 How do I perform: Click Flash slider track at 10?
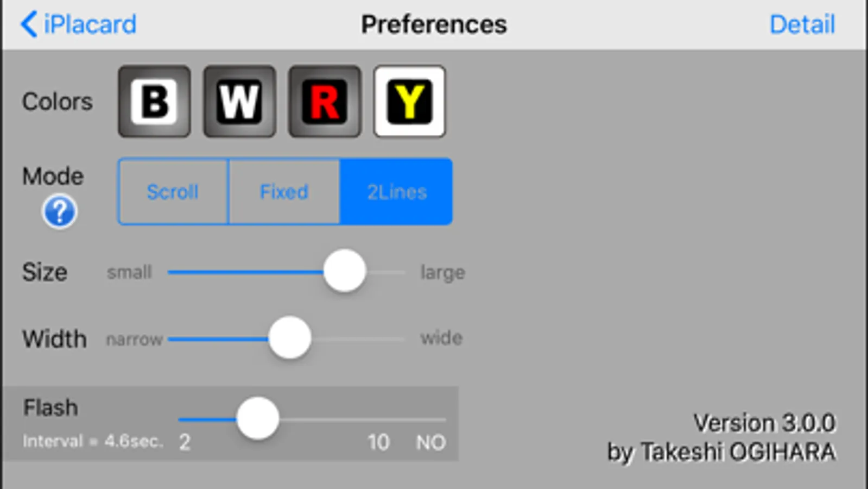[379, 419]
